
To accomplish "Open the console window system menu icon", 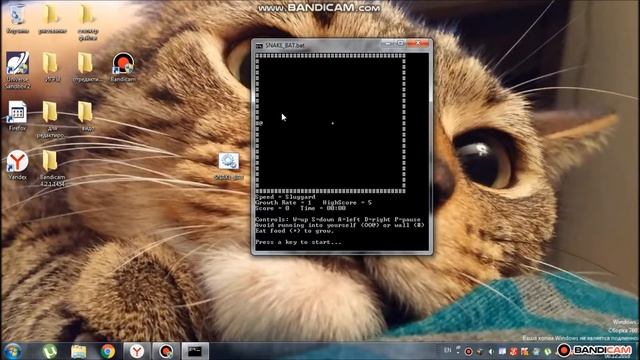I will [x=259, y=45].
